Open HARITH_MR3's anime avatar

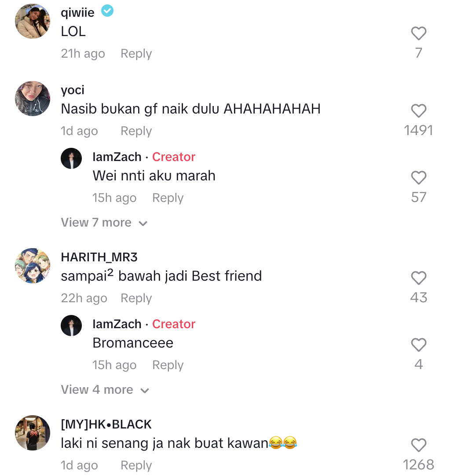[x=33, y=266]
